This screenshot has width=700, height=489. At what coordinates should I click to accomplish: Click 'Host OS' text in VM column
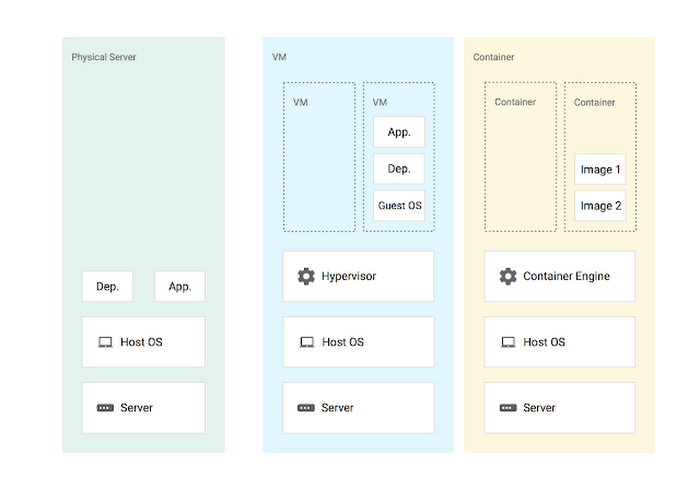[343, 342]
